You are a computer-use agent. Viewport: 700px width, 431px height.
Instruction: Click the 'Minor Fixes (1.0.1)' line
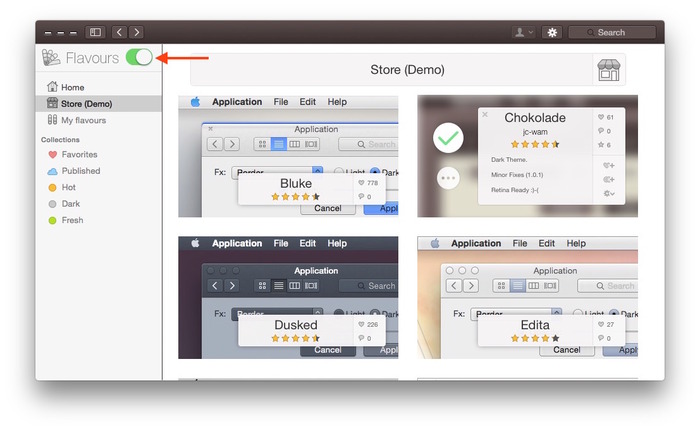point(517,175)
